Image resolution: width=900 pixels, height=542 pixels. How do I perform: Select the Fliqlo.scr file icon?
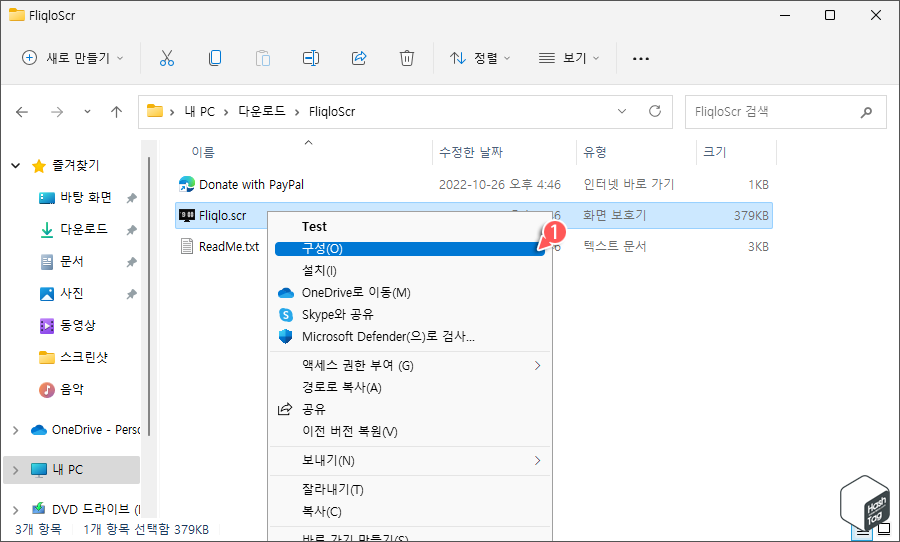coord(187,215)
